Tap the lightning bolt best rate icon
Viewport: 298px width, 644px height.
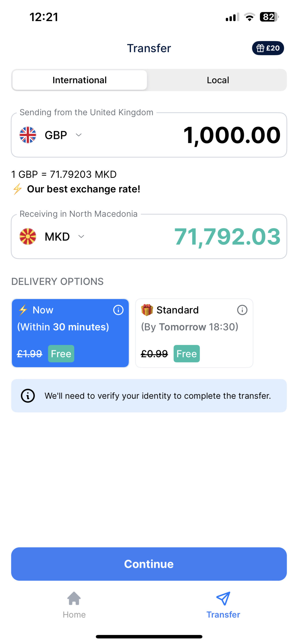(18, 189)
